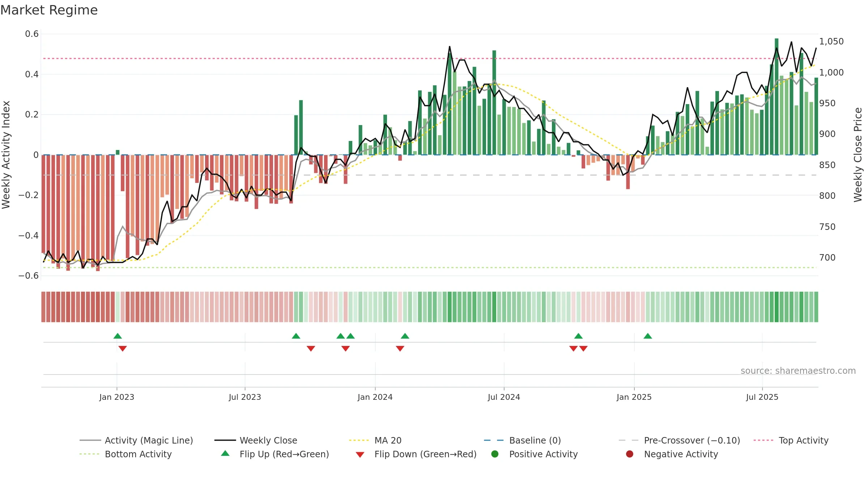Click the Market Regime chart title
Screen dimensions: 868x488
49,10
